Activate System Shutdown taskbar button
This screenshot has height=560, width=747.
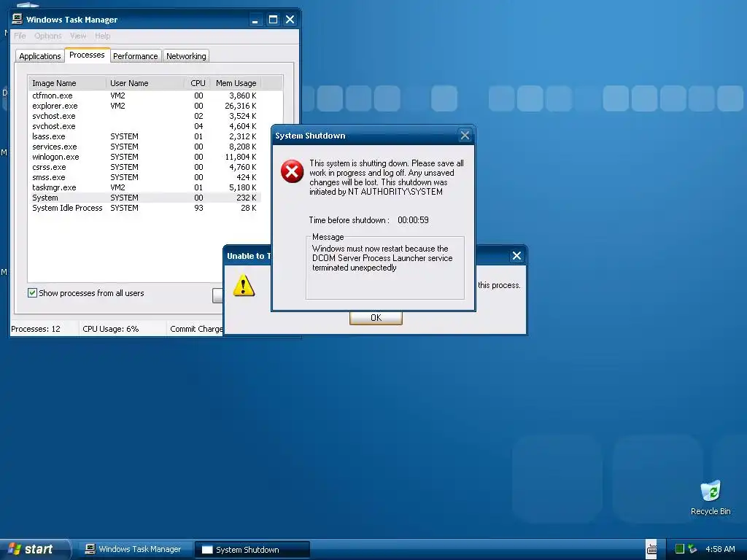pyautogui.click(x=252, y=549)
